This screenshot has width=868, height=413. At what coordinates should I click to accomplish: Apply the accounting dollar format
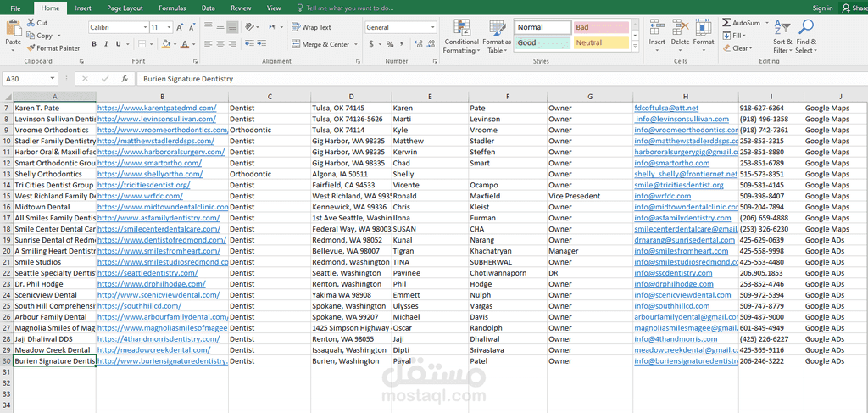(x=371, y=44)
